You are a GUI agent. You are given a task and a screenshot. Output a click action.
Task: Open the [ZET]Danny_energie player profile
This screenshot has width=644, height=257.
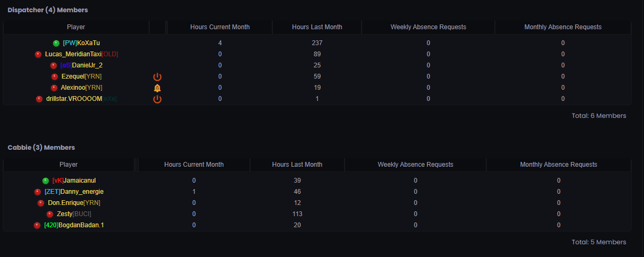74,192
